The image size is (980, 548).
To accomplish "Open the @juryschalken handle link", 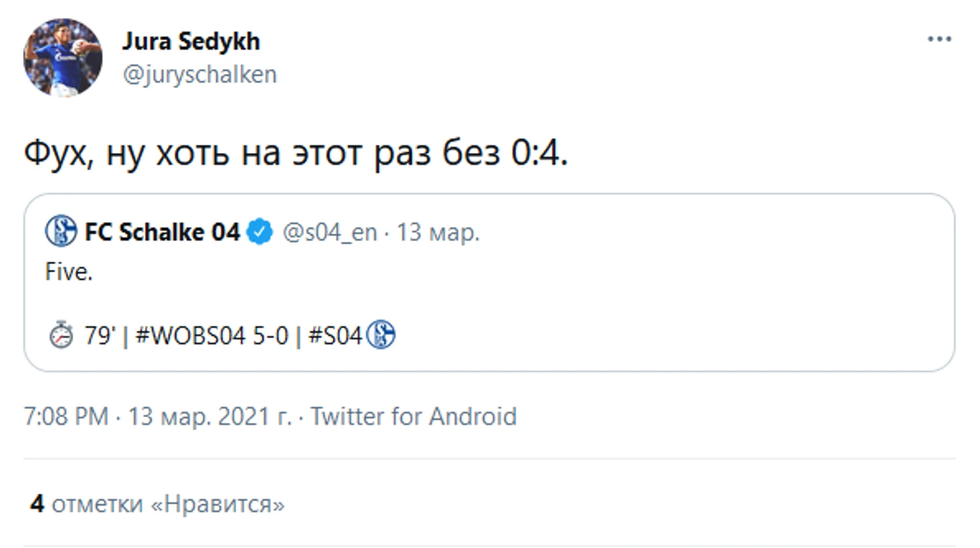I will coord(199,74).
